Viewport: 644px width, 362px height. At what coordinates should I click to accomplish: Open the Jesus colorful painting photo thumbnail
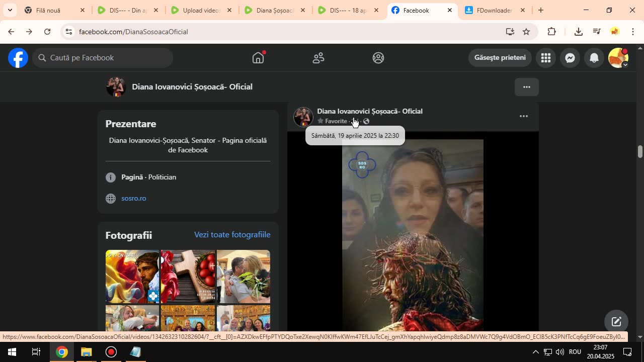[132, 277]
